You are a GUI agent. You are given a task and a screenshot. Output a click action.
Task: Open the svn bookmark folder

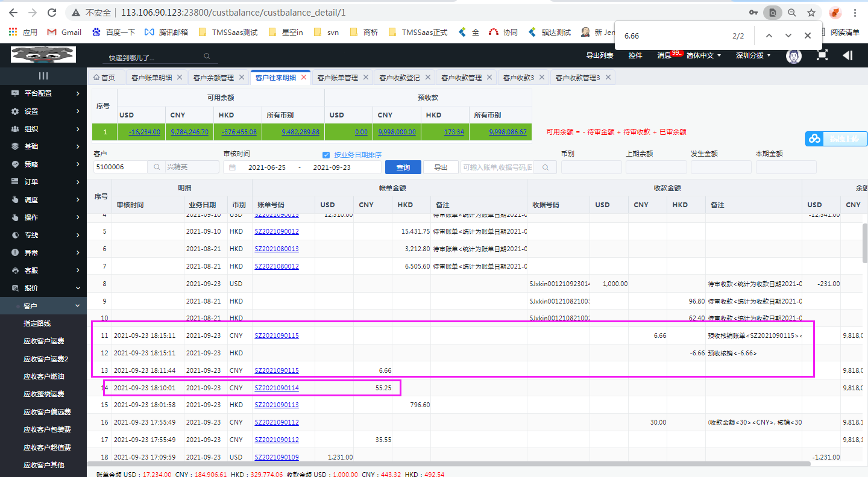[x=326, y=32]
